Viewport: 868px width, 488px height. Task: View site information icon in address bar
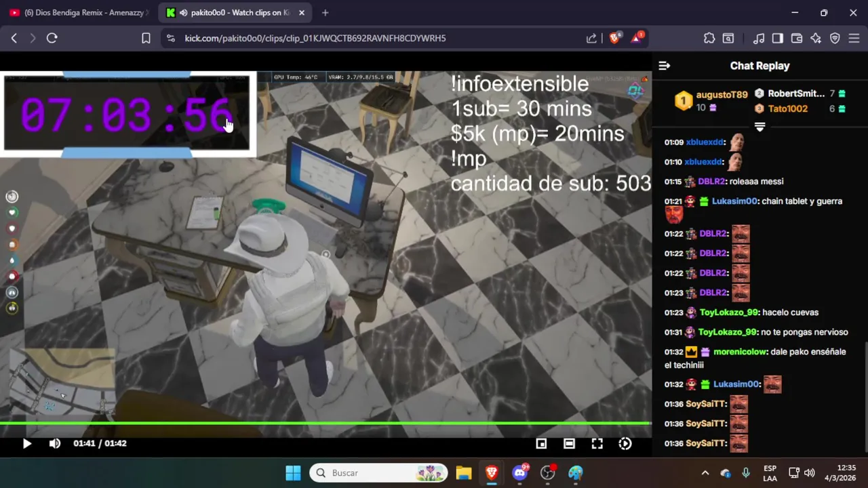[x=170, y=38]
